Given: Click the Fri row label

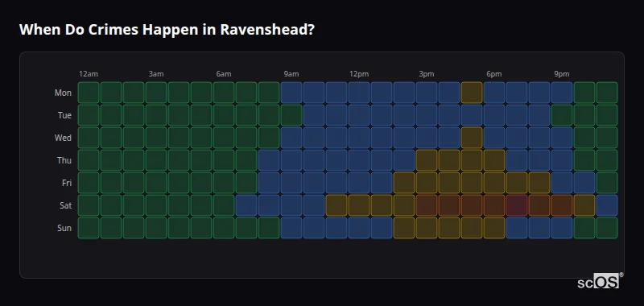Looking at the screenshot, I should pyautogui.click(x=67, y=183).
